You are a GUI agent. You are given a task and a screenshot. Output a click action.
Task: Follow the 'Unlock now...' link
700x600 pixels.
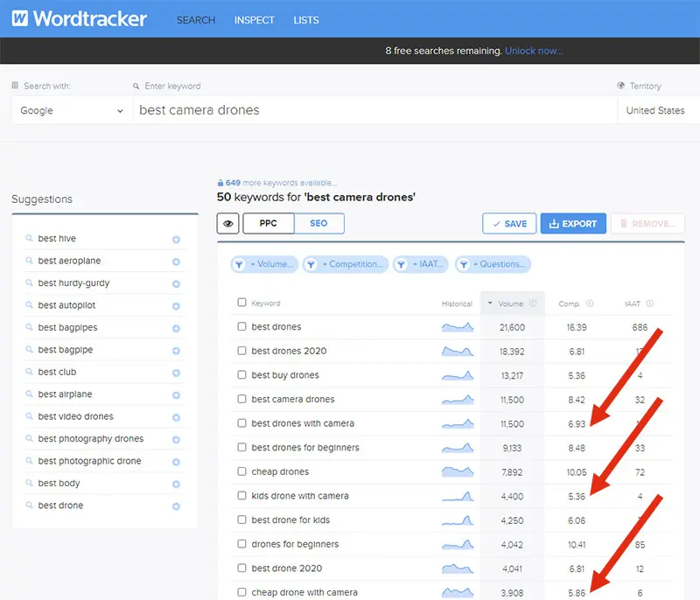(x=534, y=51)
